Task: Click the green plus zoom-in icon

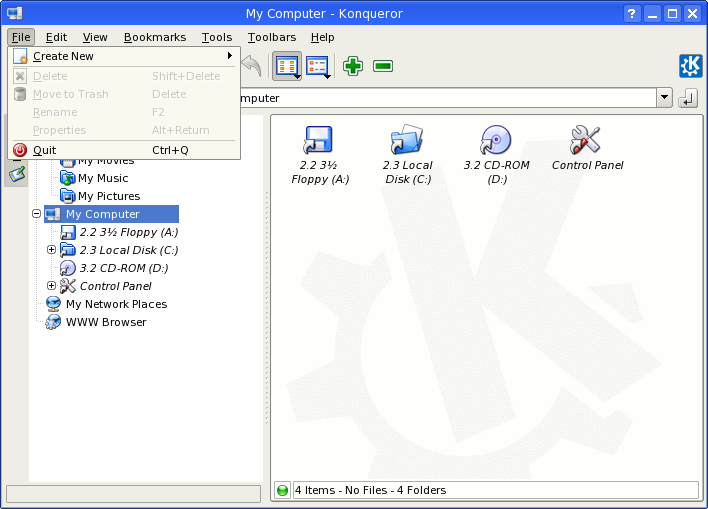Action: [353, 66]
